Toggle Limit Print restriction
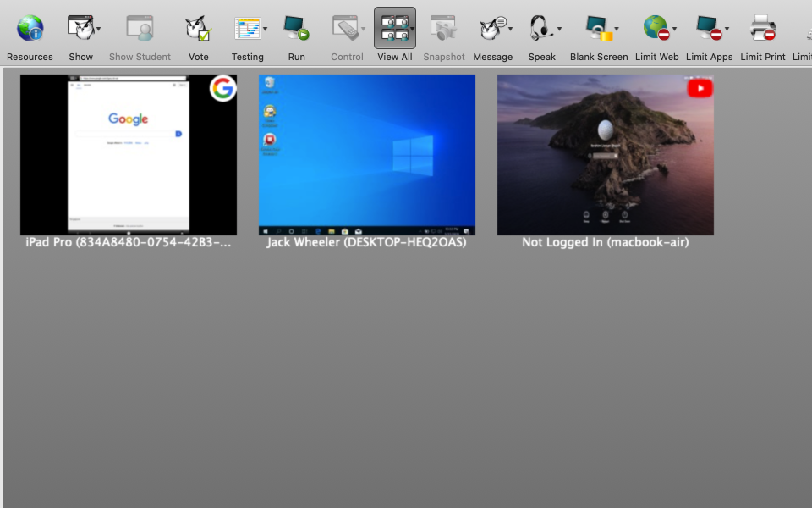 pos(763,30)
